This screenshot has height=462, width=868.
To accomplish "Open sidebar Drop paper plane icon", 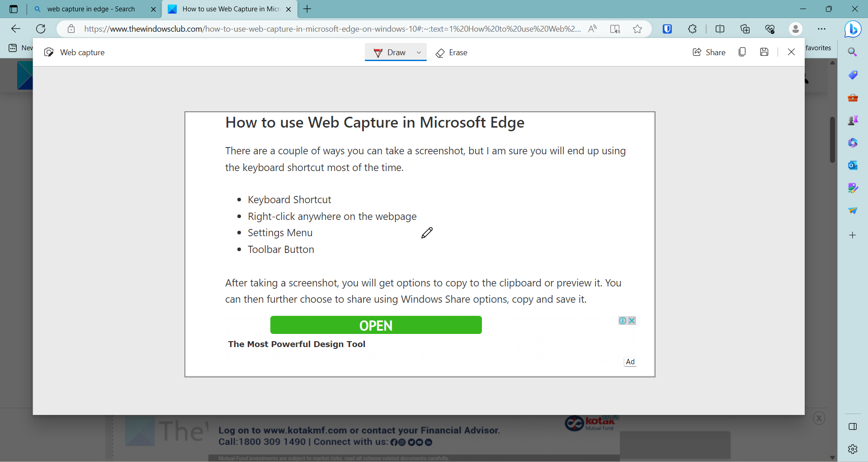I will pyautogui.click(x=853, y=210).
